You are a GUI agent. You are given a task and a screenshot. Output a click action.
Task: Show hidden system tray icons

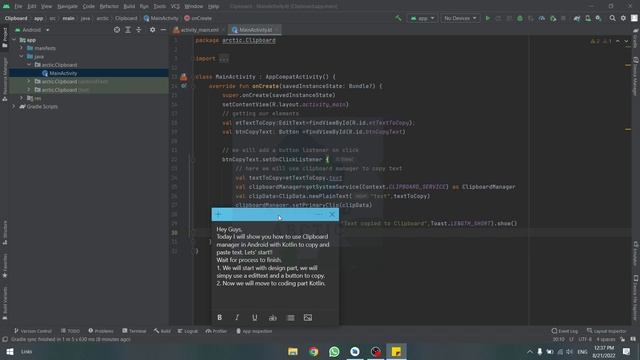coord(529,351)
